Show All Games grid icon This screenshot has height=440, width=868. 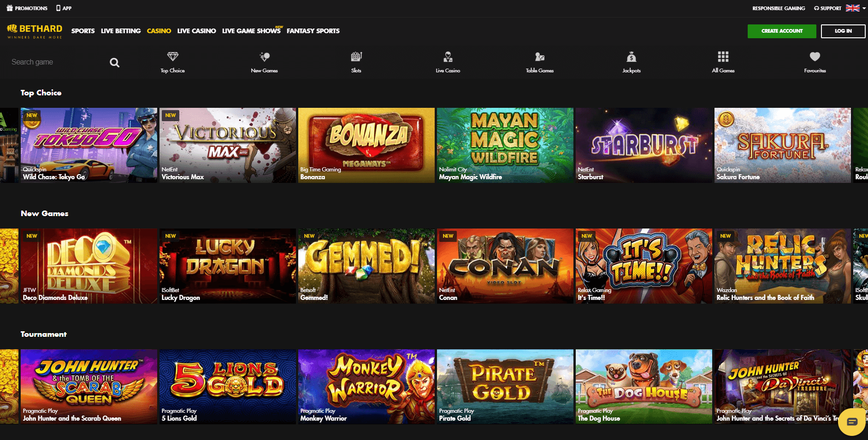point(723,57)
